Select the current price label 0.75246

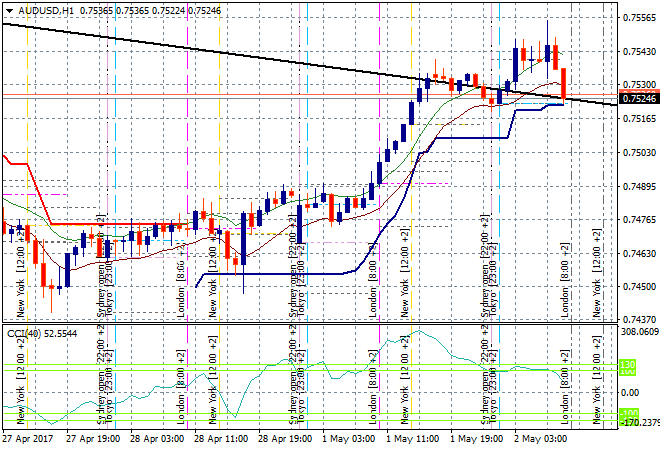[x=638, y=98]
